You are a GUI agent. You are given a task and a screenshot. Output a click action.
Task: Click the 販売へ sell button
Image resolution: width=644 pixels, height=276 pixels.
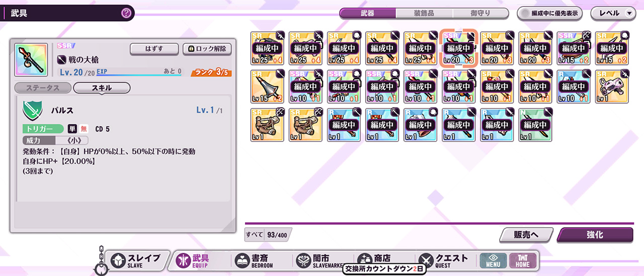[526, 235]
